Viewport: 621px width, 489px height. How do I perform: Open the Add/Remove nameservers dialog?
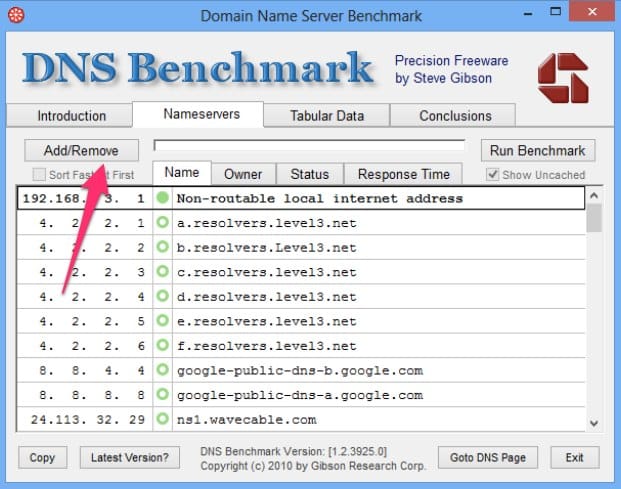click(x=81, y=150)
